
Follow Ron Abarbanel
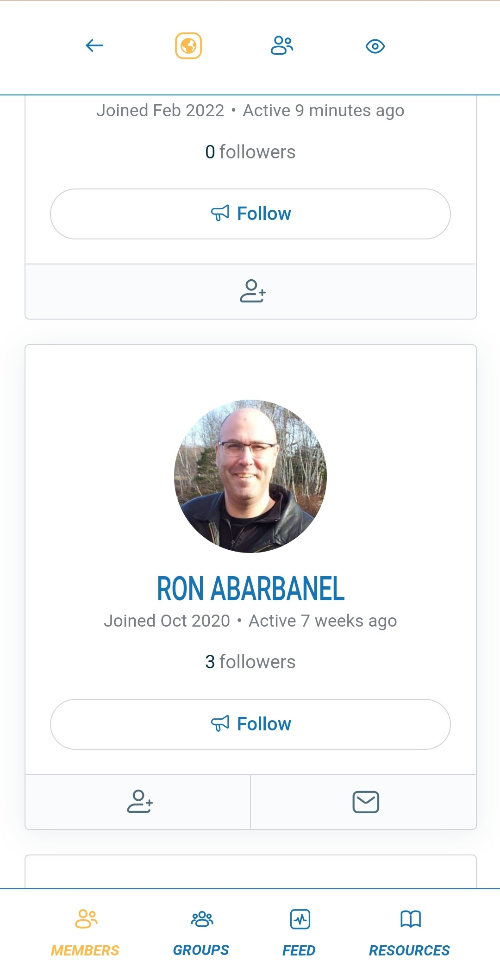pyautogui.click(x=250, y=724)
